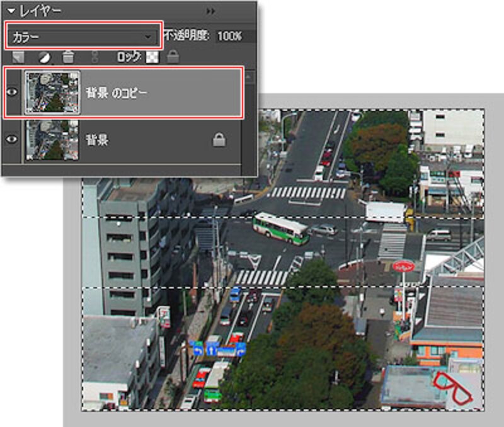
Task: Open the カラー blend mode dropdown
Action: tap(83, 37)
